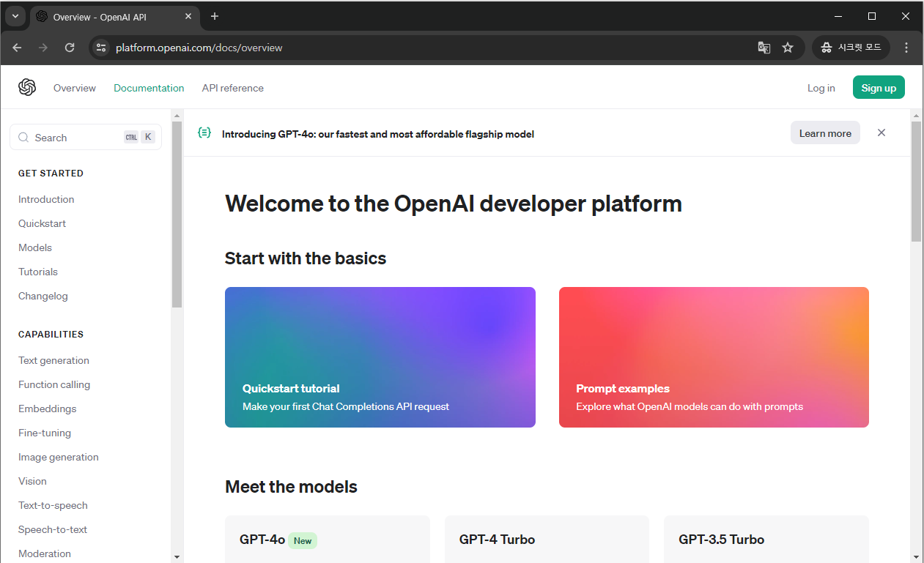The image size is (924, 563).
Task: Open Models in sidebar
Action: 35,247
